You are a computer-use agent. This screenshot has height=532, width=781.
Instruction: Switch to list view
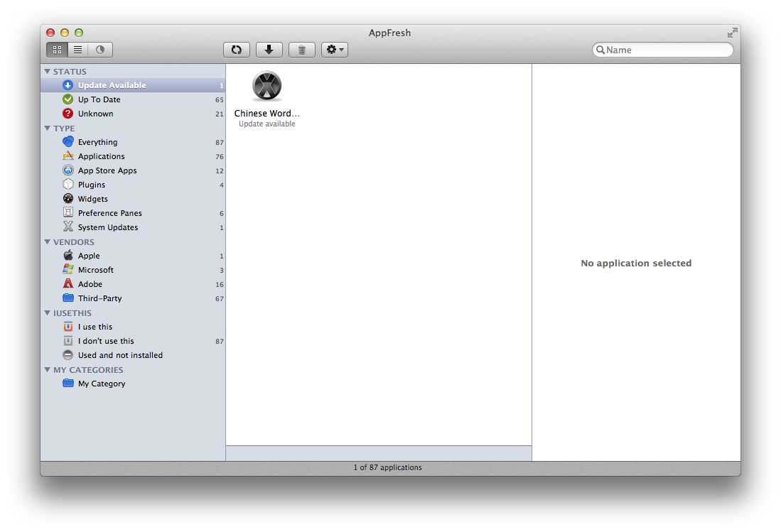click(78, 50)
